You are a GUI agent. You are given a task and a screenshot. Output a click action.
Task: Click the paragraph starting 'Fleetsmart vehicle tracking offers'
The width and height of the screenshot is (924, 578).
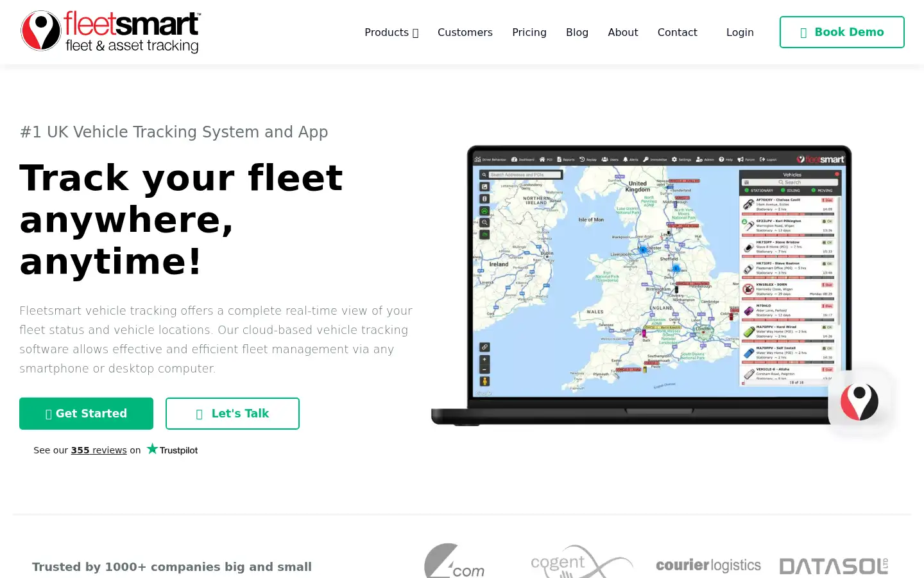coord(216,340)
